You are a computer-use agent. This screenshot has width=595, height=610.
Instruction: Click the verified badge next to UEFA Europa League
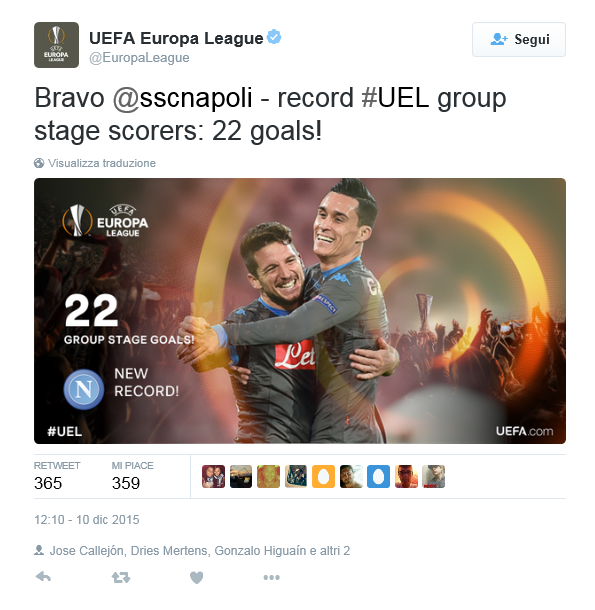pyautogui.click(x=274, y=37)
